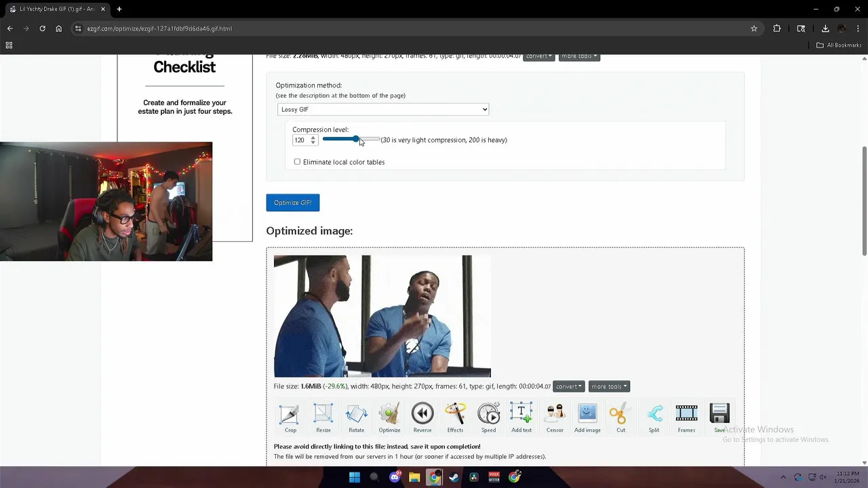The image size is (868, 488).
Task: Click the Save icon
Action: pos(719,418)
